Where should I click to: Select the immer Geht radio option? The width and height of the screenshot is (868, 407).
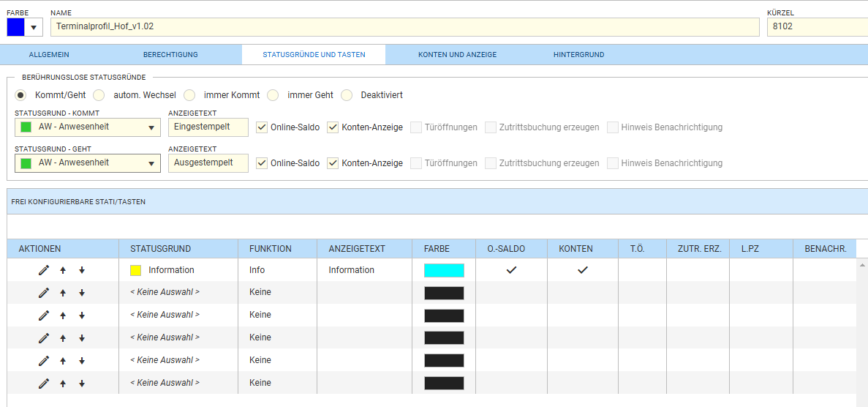(273, 95)
